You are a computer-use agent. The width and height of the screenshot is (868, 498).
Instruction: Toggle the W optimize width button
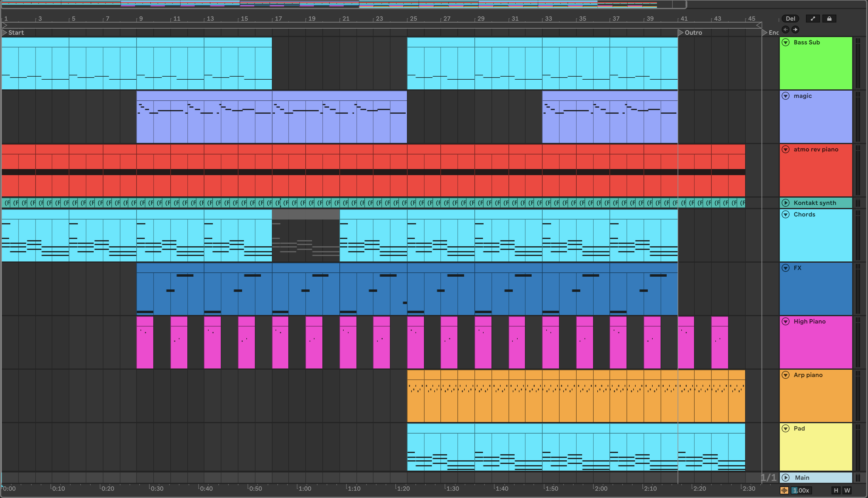coord(847,490)
